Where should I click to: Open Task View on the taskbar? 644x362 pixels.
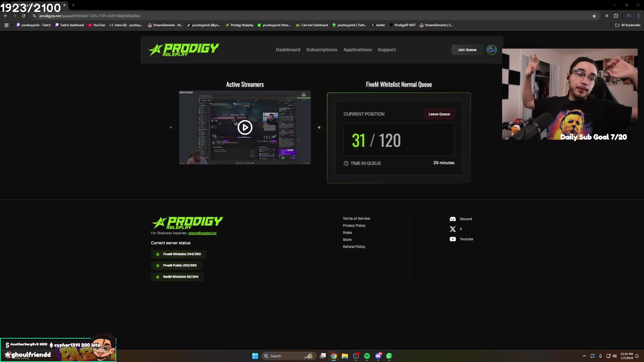tap(323, 356)
